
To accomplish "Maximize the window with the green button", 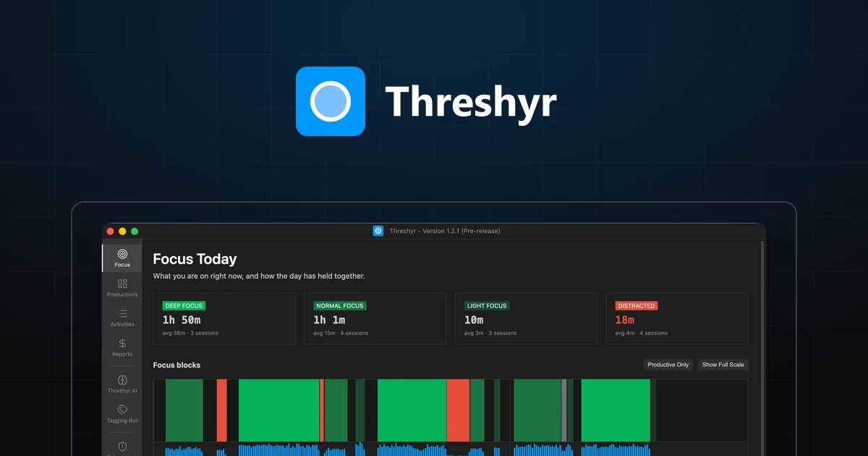I will [135, 231].
